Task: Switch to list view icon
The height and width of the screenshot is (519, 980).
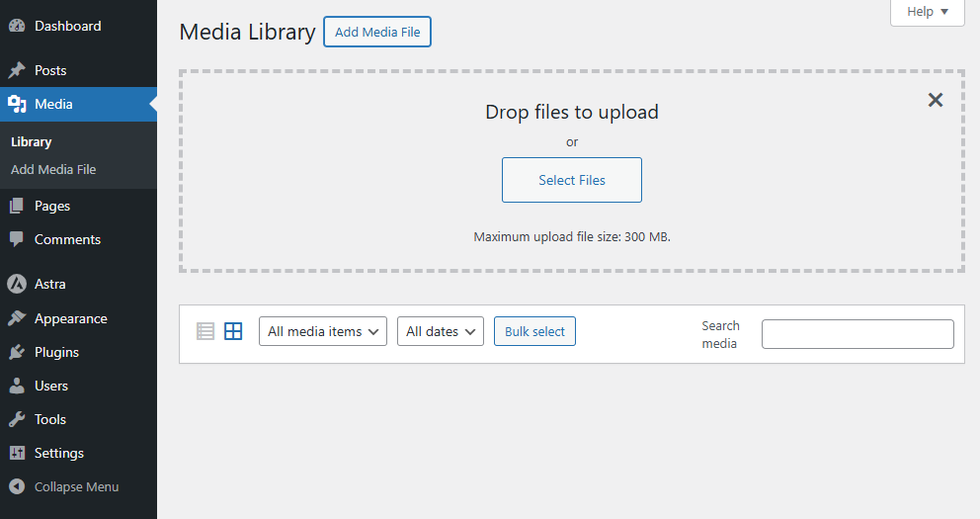Action: click(205, 331)
